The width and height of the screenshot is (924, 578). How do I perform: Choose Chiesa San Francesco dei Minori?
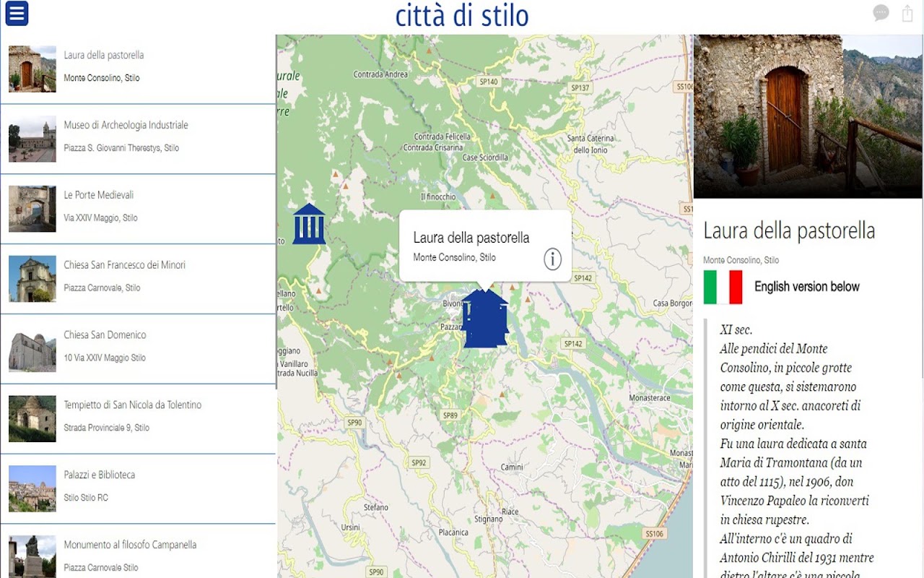point(138,279)
